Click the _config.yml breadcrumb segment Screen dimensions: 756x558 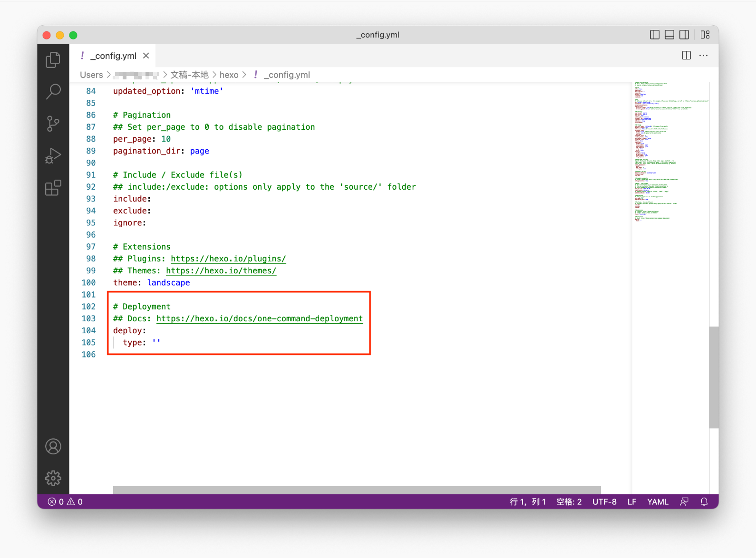287,75
